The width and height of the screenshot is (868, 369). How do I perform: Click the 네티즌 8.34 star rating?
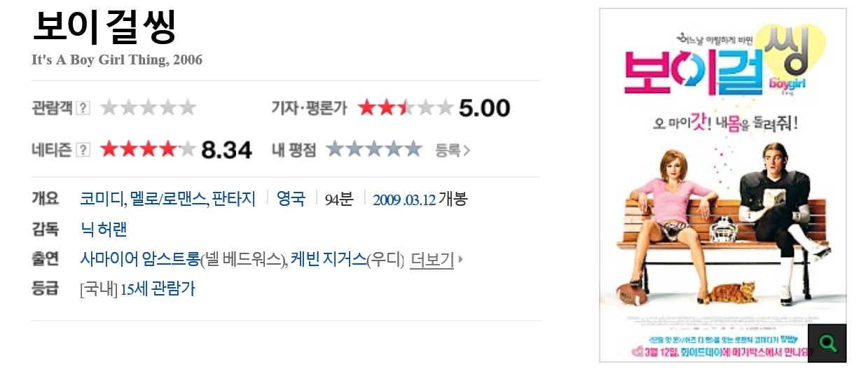click(x=148, y=149)
